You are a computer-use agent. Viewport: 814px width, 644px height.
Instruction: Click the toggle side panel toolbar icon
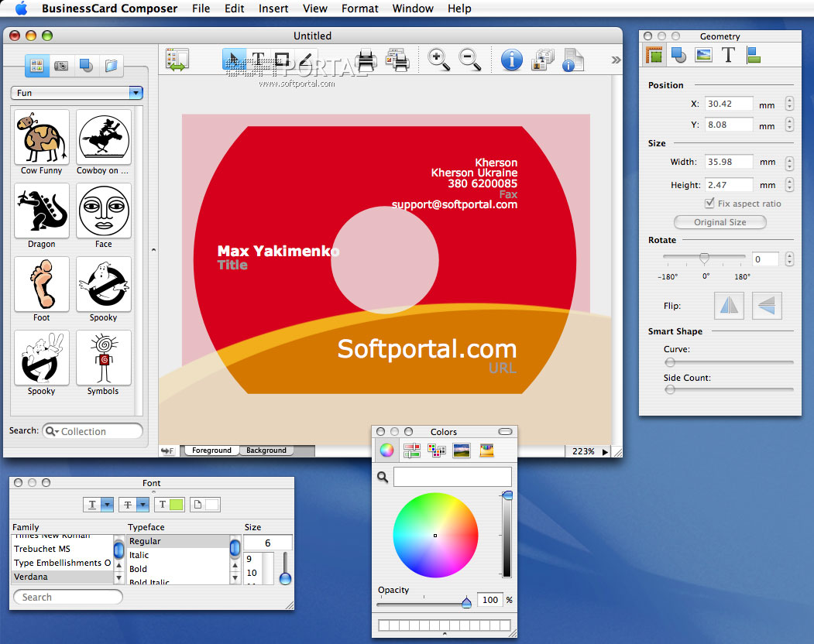click(x=177, y=60)
